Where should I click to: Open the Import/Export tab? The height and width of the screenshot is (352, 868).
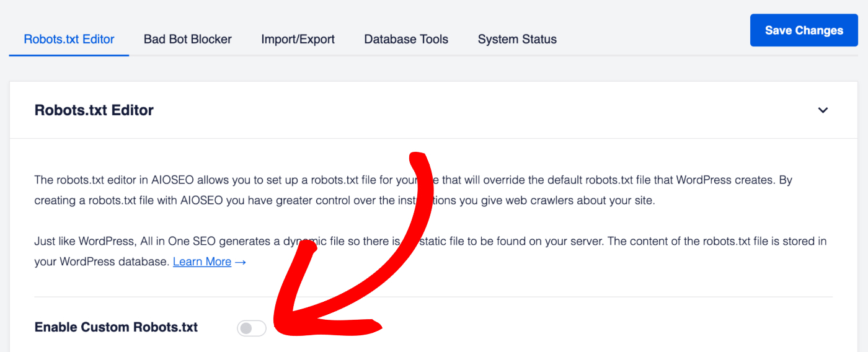298,39
